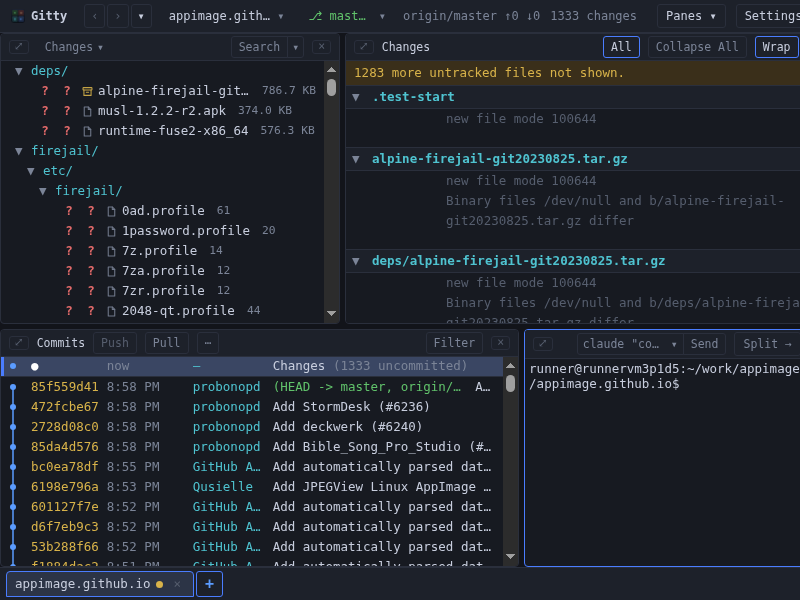The height and width of the screenshot is (600, 800).
Task: Maximize the left Changes file pane
Action: [x=19, y=47]
